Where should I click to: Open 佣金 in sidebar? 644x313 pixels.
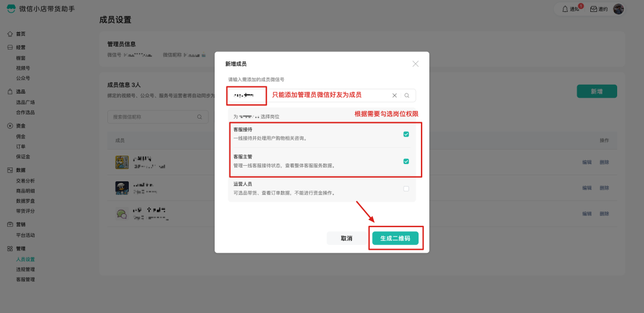[20, 137]
